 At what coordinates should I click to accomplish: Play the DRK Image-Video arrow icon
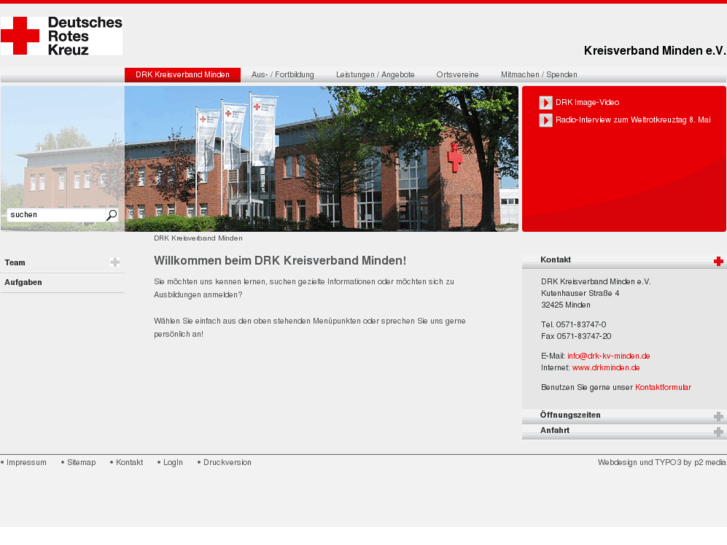tap(546, 103)
